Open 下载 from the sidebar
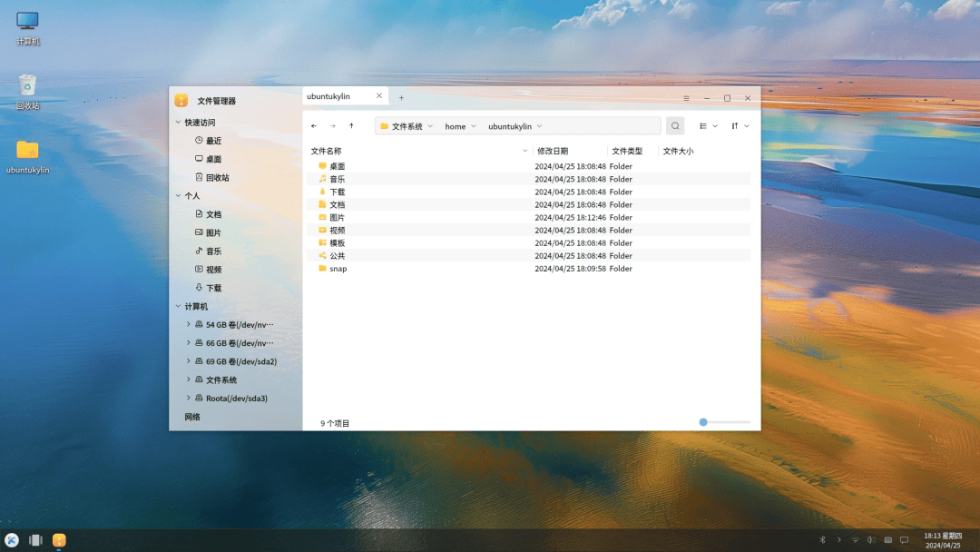 [213, 288]
